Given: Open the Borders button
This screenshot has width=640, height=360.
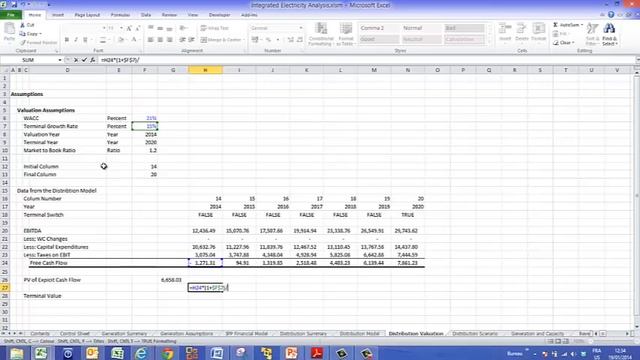Looking at the screenshot, I should (x=103, y=40).
